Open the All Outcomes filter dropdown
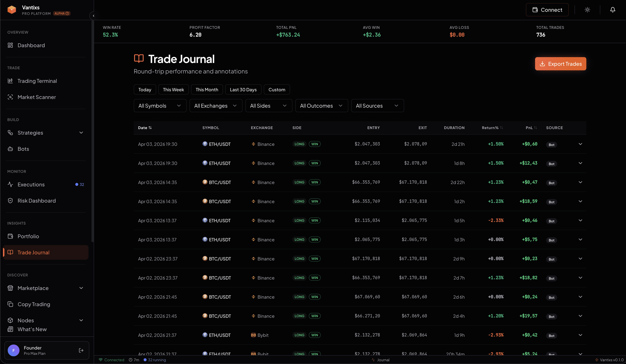 [321, 106]
